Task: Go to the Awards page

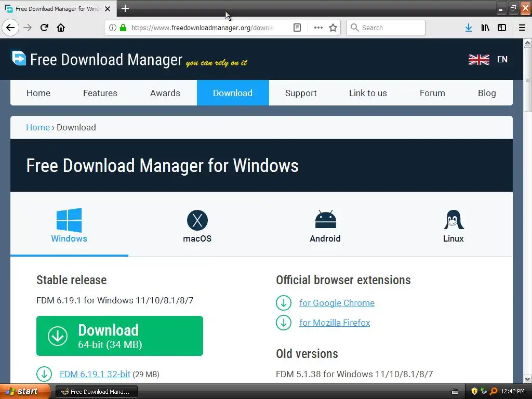Action: (165, 93)
